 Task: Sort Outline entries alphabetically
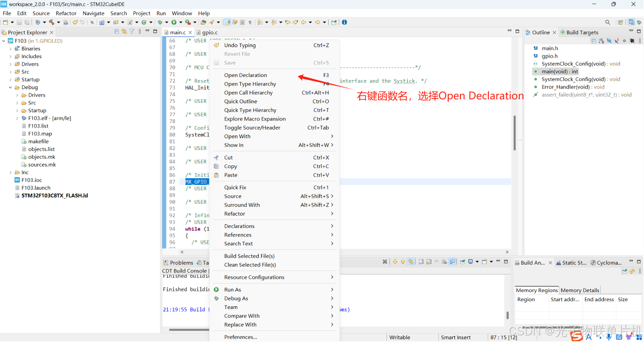[601, 40]
